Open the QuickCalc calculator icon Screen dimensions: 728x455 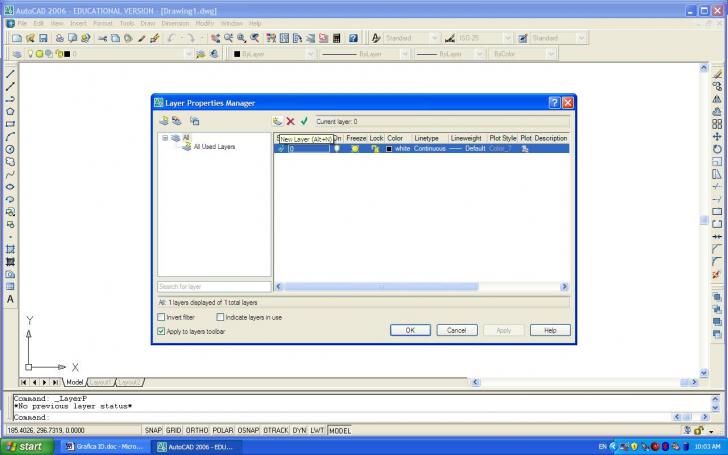(337, 38)
